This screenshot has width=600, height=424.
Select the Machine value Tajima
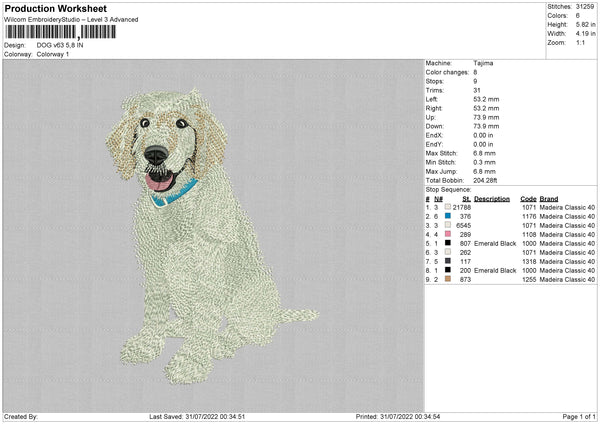click(x=483, y=63)
